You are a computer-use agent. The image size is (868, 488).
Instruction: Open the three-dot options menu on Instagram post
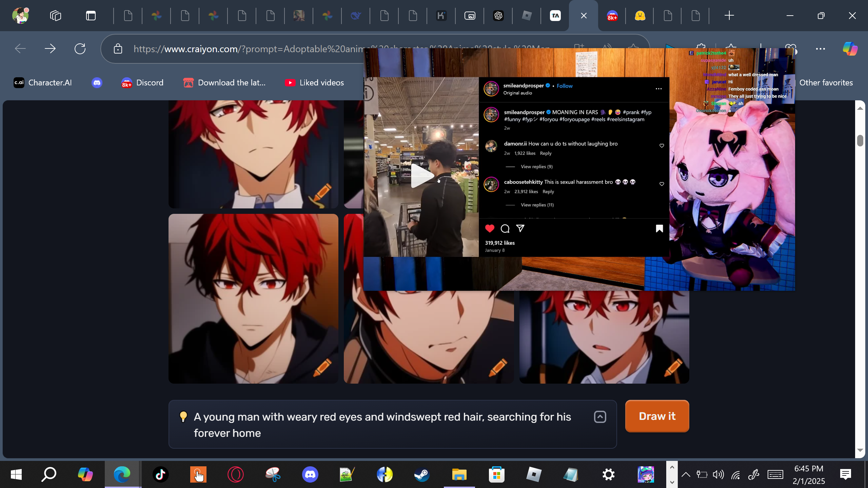pyautogui.click(x=658, y=89)
